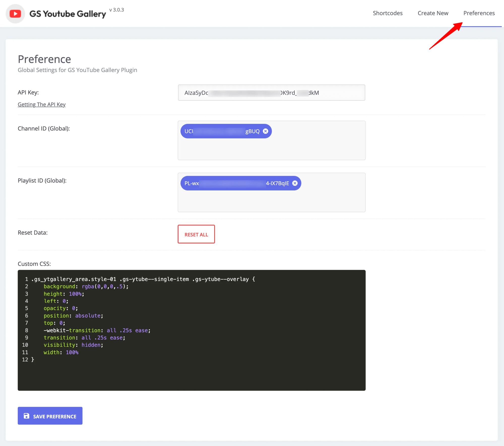
Task: Click the CSS selector line .gs_ytgallery_area.style-01
Action: (x=143, y=279)
